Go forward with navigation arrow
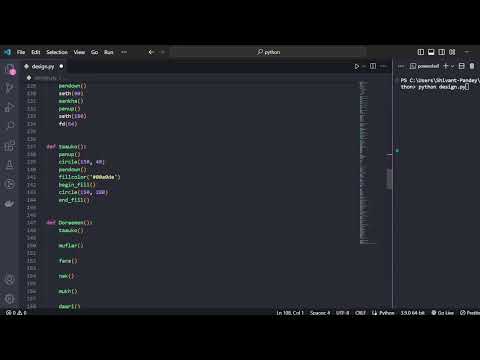This screenshot has height=360, width=480. pyautogui.click(x=163, y=52)
